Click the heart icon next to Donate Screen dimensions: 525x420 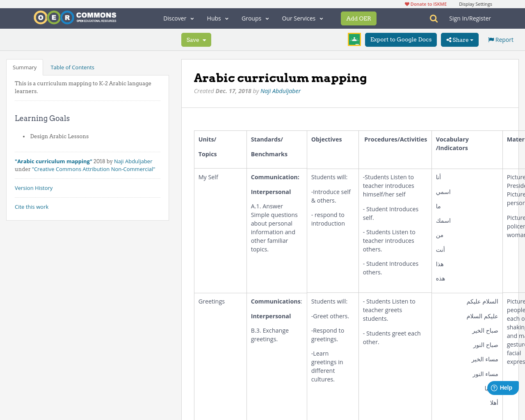pos(407,4)
